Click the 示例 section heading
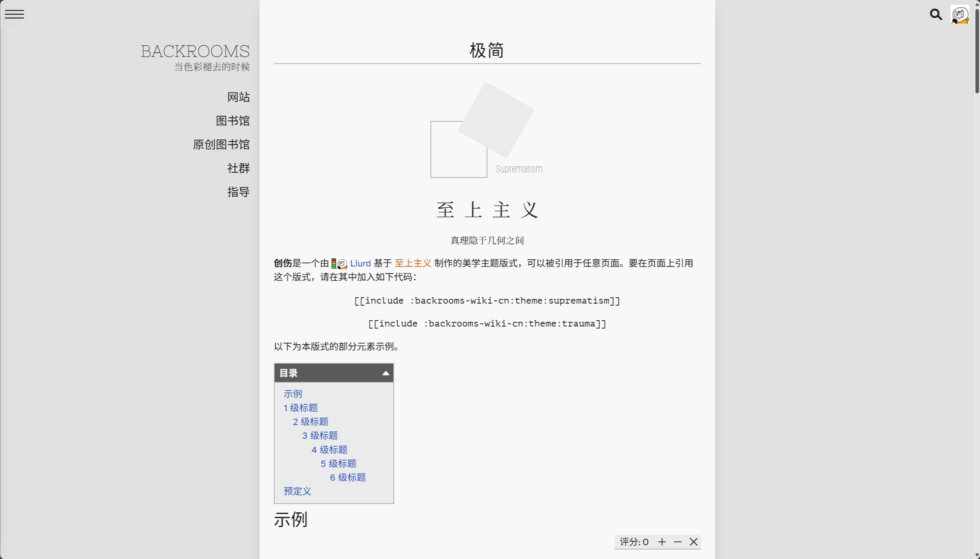This screenshot has width=980, height=559. point(290,519)
